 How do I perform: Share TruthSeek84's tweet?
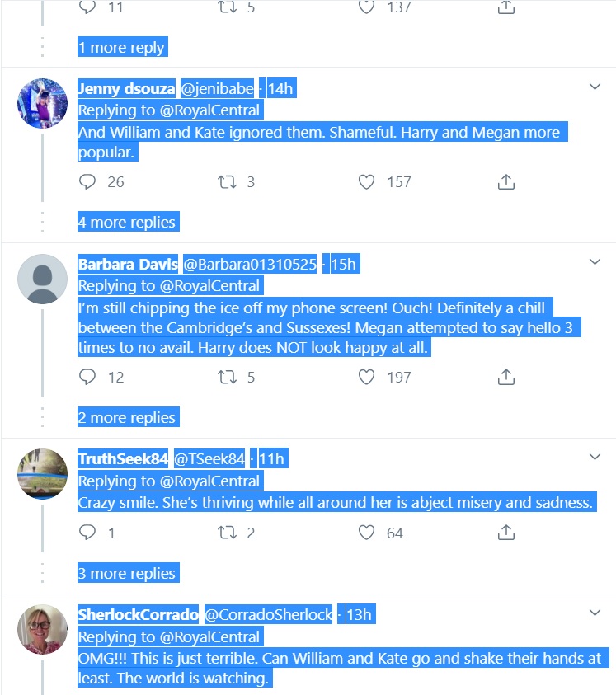pyautogui.click(x=506, y=533)
